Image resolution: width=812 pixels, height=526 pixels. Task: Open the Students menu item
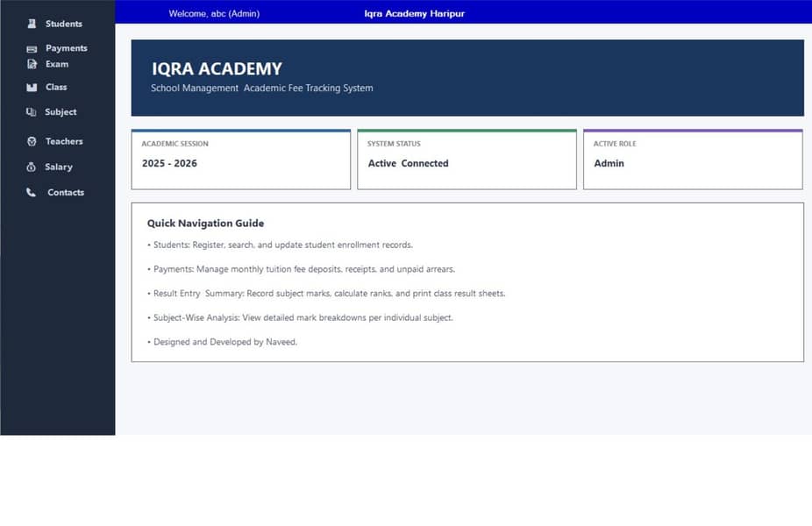pos(64,24)
